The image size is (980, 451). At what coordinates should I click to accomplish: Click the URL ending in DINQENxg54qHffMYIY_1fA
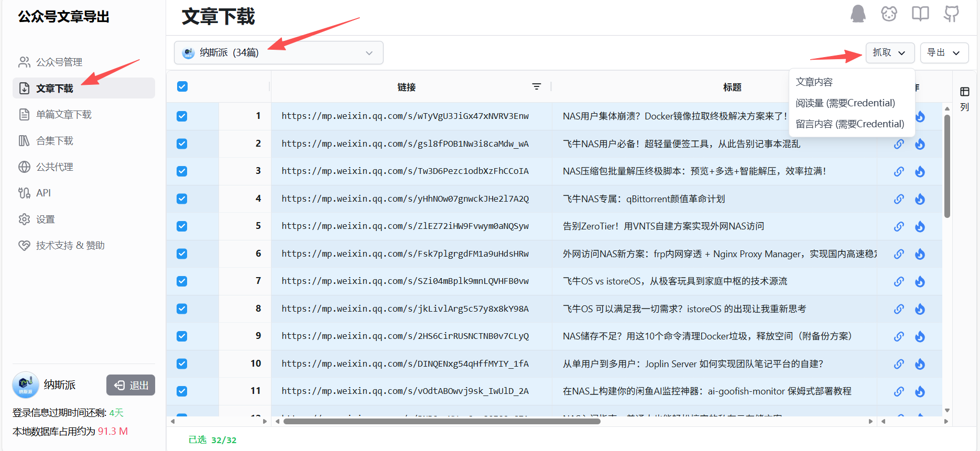click(405, 364)
